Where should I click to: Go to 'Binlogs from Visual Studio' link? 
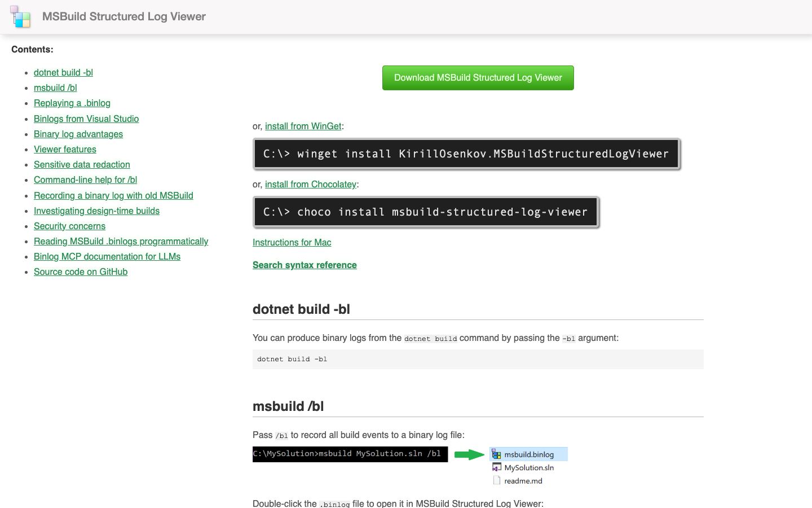point(86,119)
